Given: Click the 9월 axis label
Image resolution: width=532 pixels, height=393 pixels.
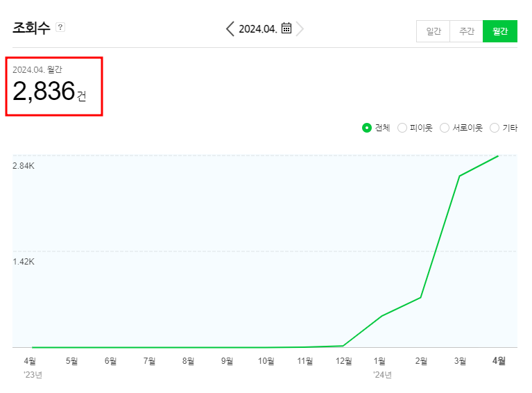Looking at the screenshot, I should coord(227,361).
